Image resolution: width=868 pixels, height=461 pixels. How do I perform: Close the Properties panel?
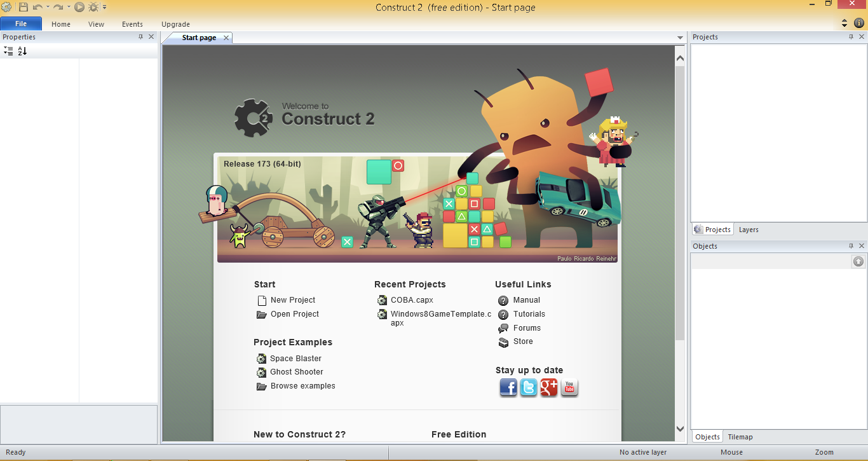151,37
